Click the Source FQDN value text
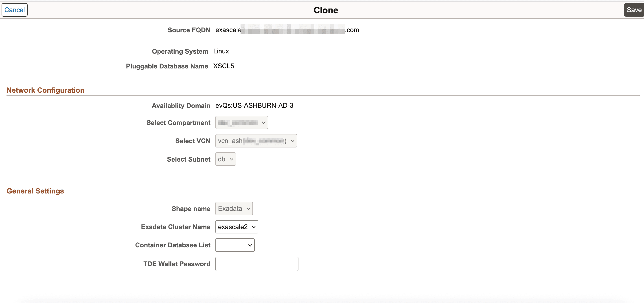Viewport: 644px width, 303px height. coord(287,30)
